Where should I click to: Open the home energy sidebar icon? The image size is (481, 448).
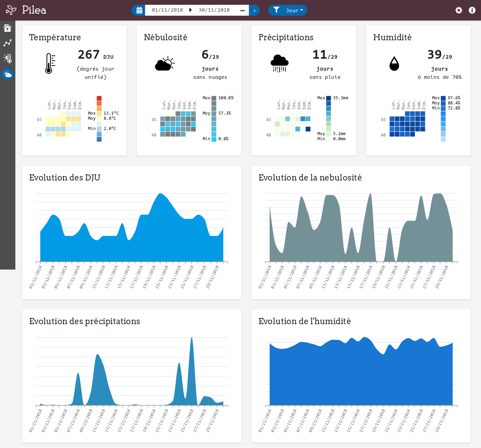coord(8,28)
